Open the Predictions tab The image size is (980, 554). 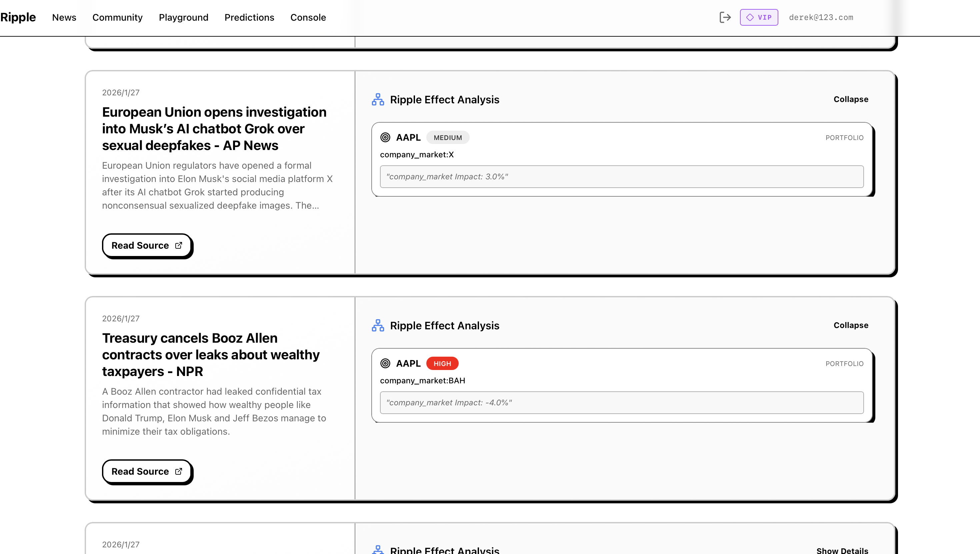click(249, 17)
